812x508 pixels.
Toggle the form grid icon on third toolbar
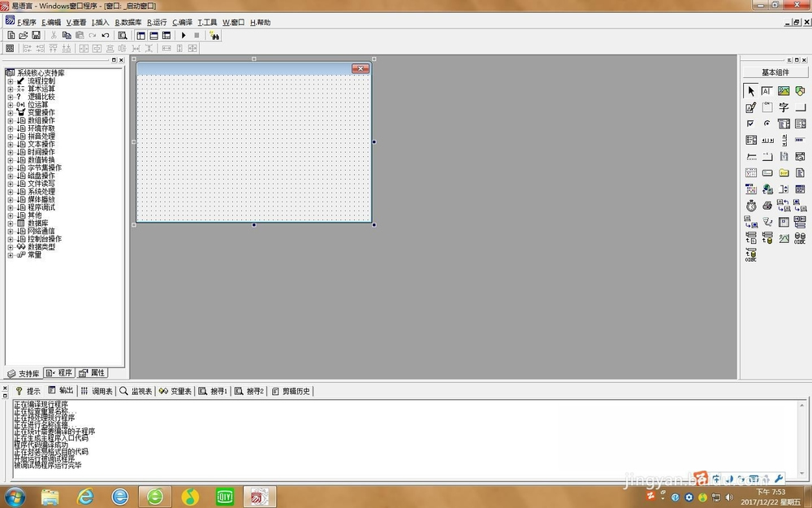tap(10, 48)
